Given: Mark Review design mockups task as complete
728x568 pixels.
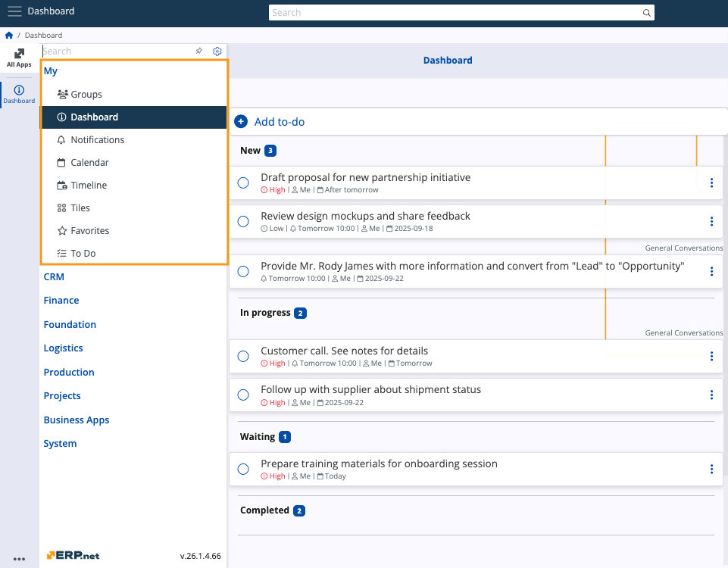Looking at the screenshot, I should (243, 221).
